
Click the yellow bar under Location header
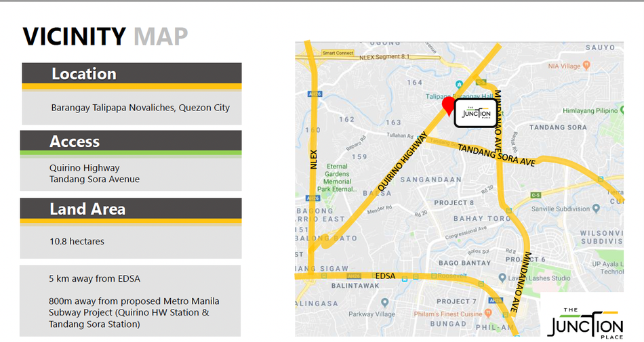pyautogui.click(x=132, y=87)
